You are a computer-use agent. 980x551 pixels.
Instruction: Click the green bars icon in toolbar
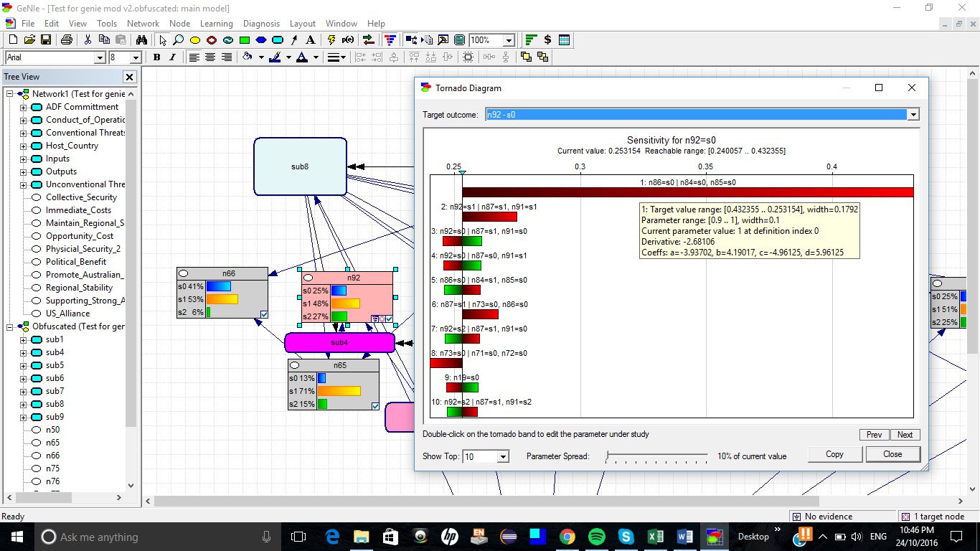531,40
